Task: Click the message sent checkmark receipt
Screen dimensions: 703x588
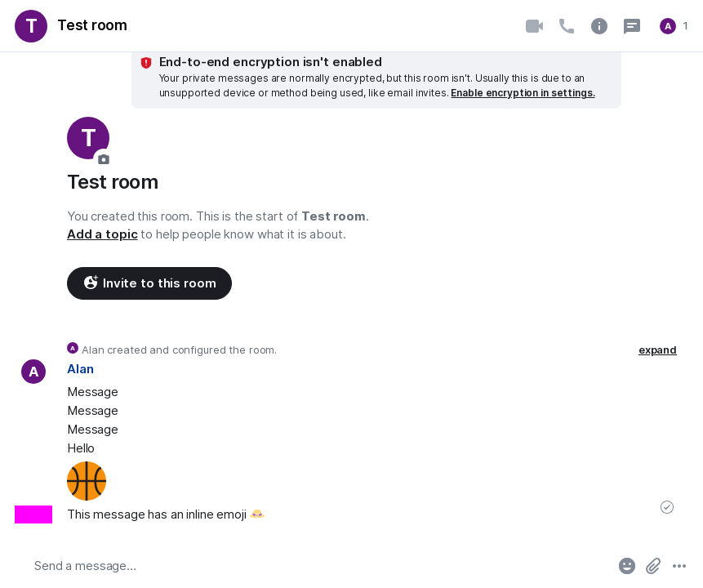Action: tap(667, 507)
